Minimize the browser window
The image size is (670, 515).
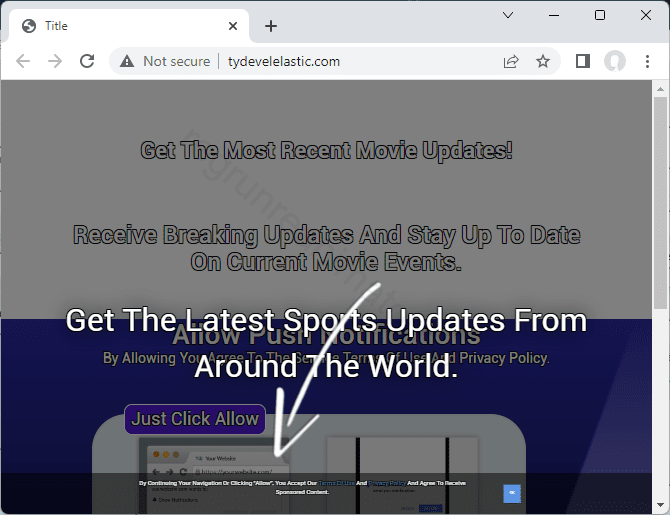pos(554,15)
